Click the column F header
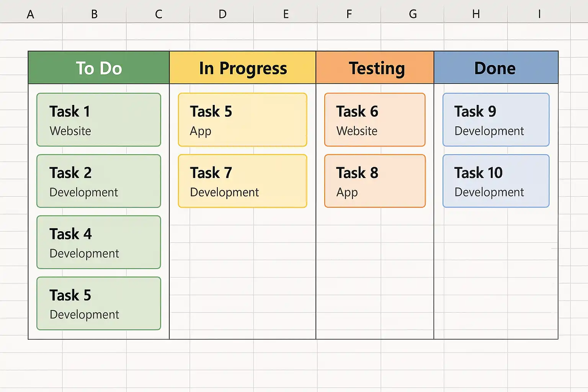The height and width of the screenshot is (392, 588). 349,14
